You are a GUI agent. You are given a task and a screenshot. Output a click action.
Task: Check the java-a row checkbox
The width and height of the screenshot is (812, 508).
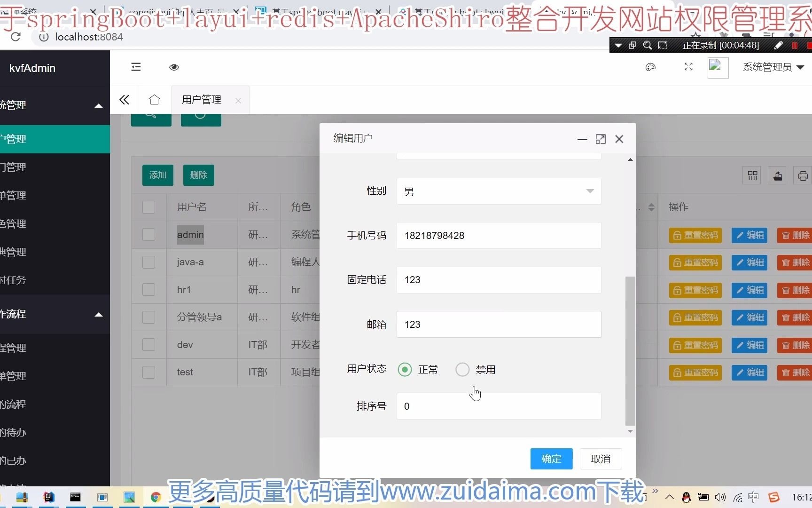pos(148,262)
